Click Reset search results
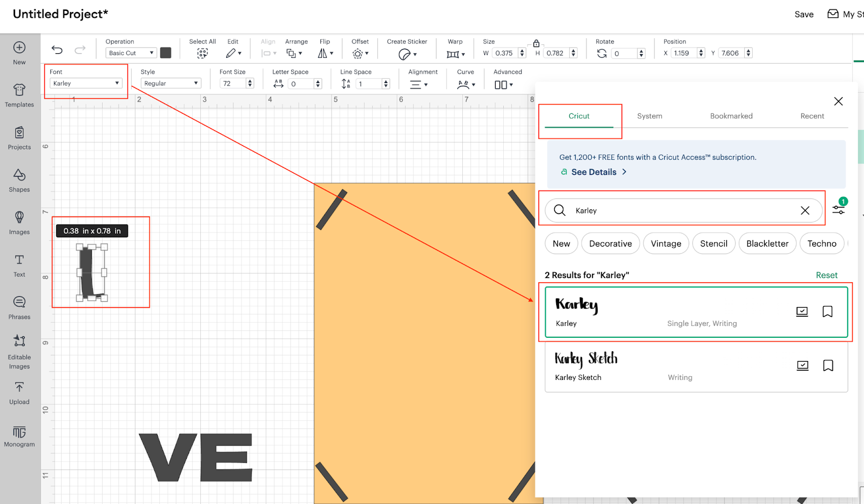Viewport: 864px width, 504px height. (827, 275)
